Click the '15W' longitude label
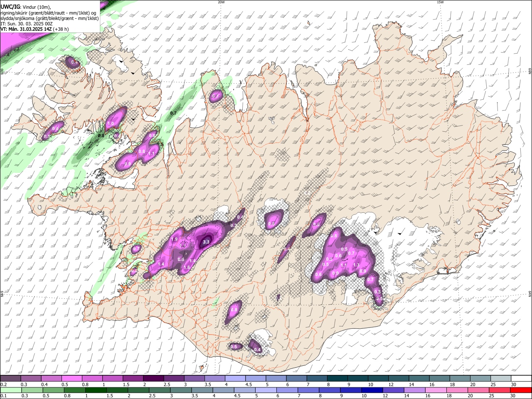Viewport: 532px width, 399px height. point(440,2)
